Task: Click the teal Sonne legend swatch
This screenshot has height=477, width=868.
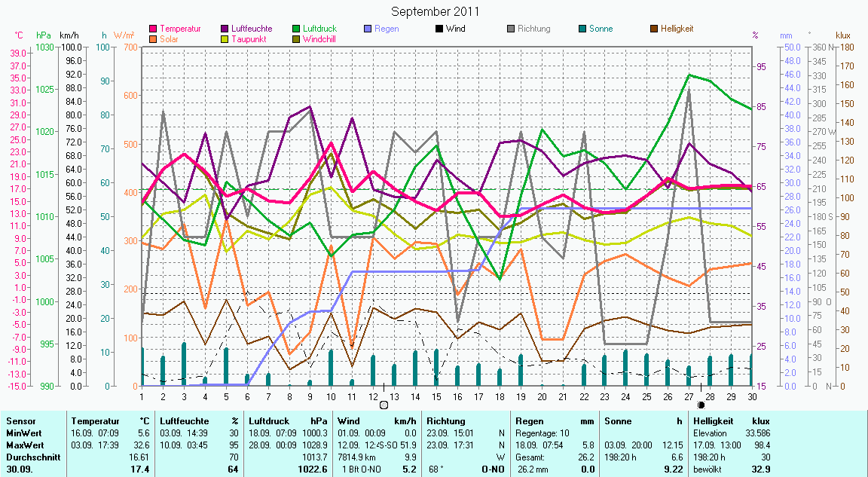Action: [x=582, y=29]
